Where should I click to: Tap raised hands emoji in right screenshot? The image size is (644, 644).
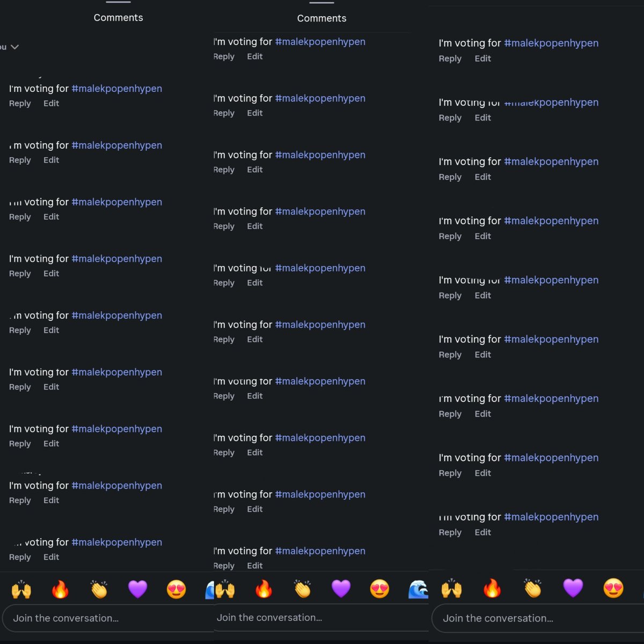(x=452, y=589)
